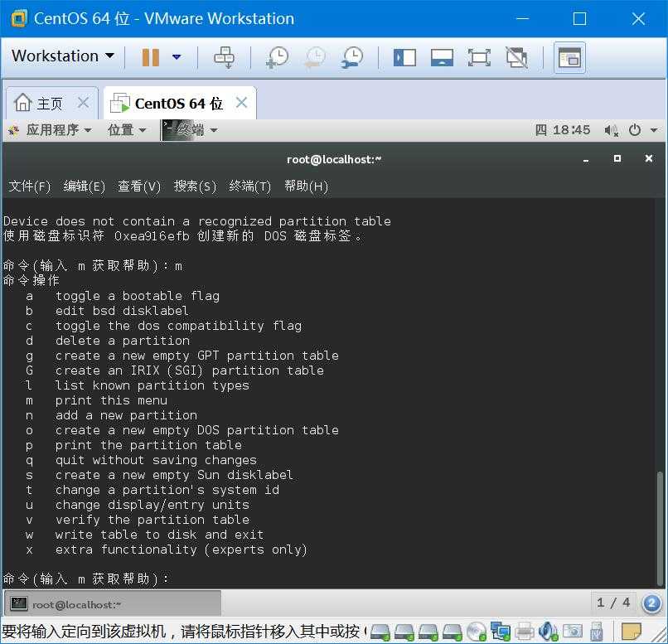Screen dimensions: 668x644
Task: Minimize the root@localhost terminal window
Action: [586, 160]
